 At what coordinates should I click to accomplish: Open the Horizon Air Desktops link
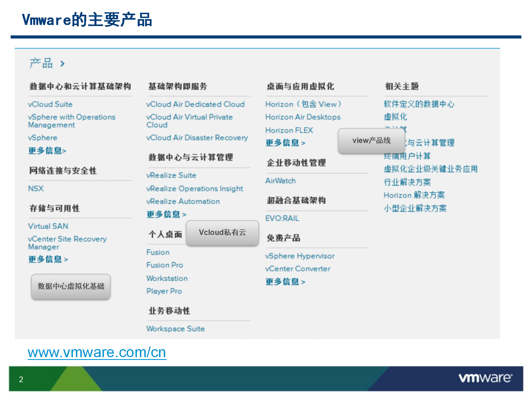pos(303,117)
